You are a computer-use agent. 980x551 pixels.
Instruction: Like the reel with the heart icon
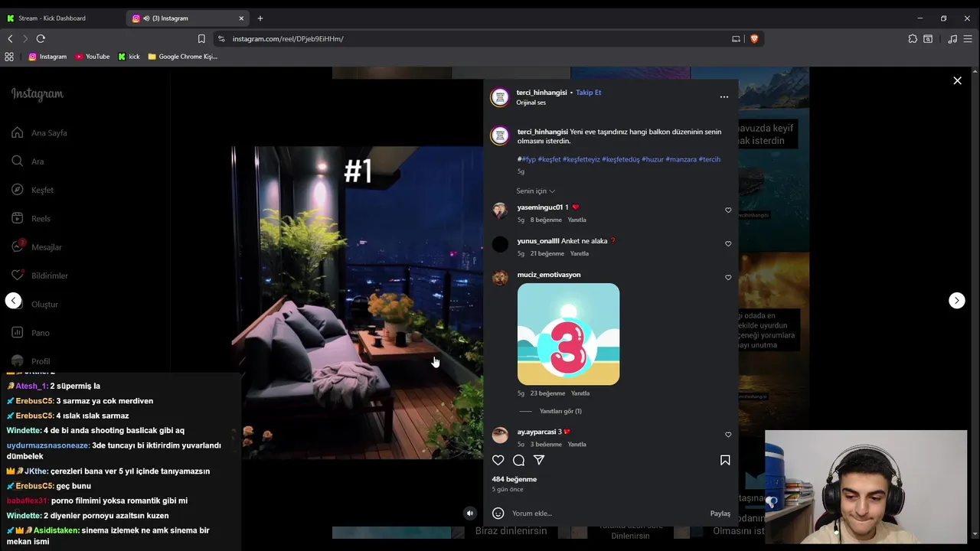click(498, 460)
